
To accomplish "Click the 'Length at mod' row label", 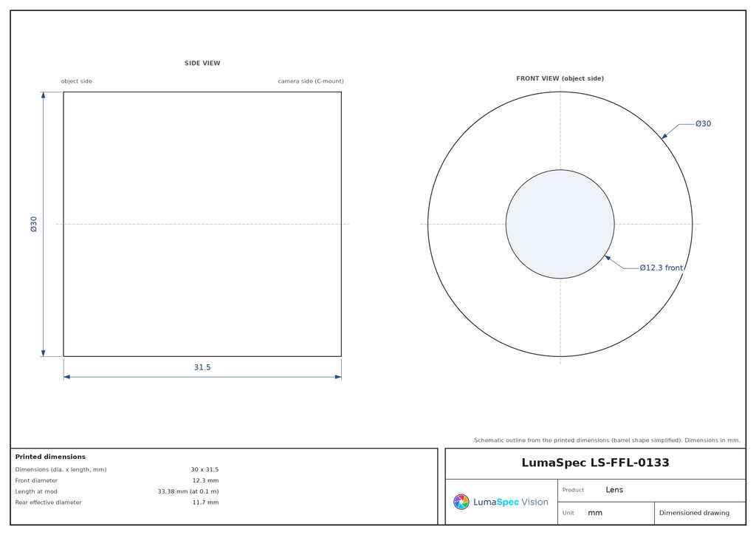I will pyautogui.click(x=36, y=491).
